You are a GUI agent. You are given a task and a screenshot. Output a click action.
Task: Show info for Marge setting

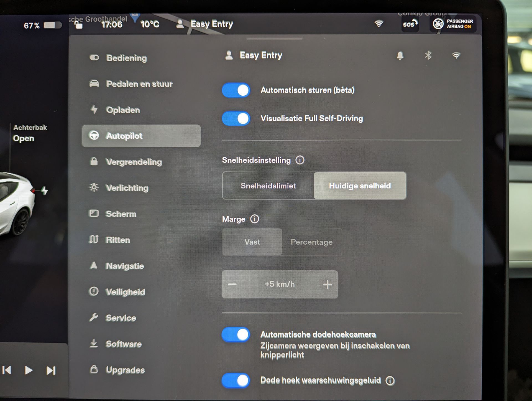click(254, 219)
